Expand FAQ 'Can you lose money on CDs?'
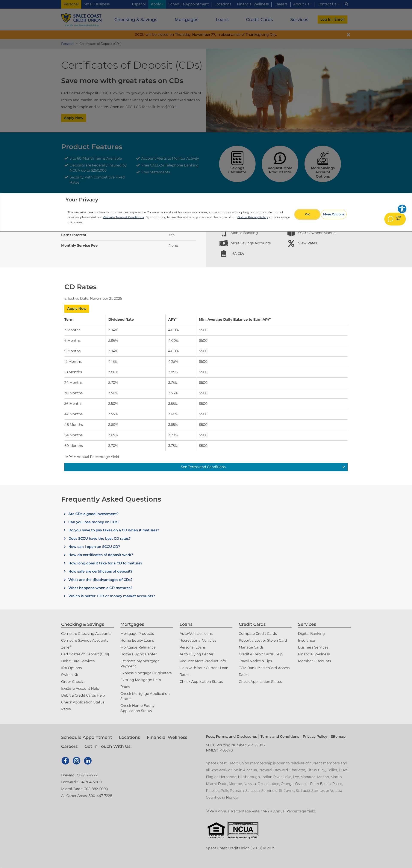This screenshot has width=412, height=868. click(94, 522)
